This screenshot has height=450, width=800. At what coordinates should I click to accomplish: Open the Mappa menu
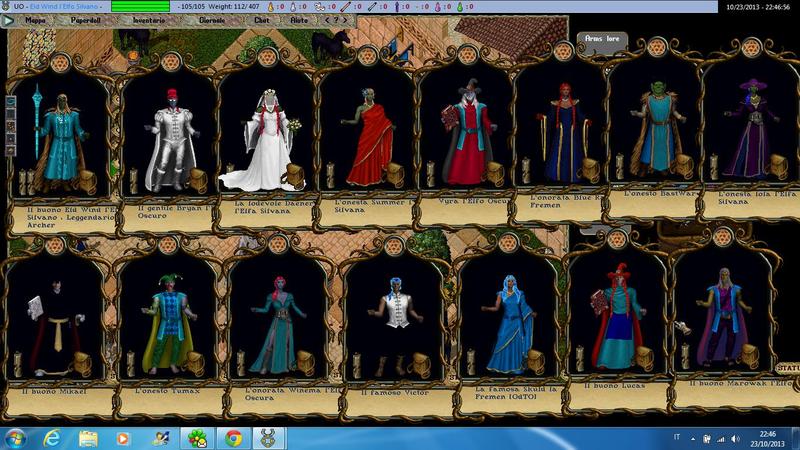[35, 20]
